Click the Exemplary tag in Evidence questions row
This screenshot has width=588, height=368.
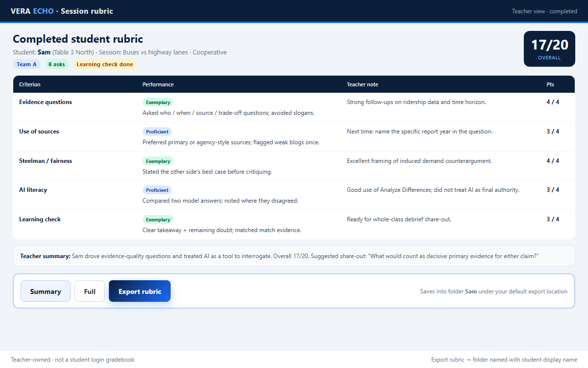click(158, 103)
